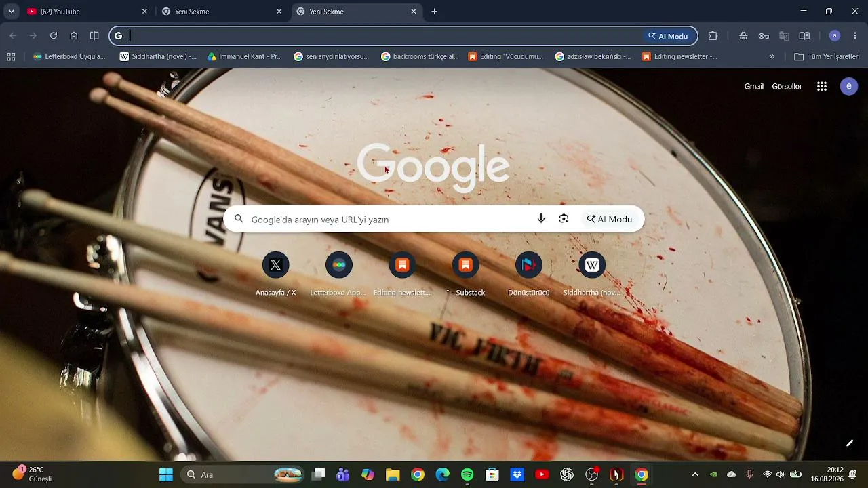Open the Görseller link
The height and width of the screenshot is (488, 868).
787,87
